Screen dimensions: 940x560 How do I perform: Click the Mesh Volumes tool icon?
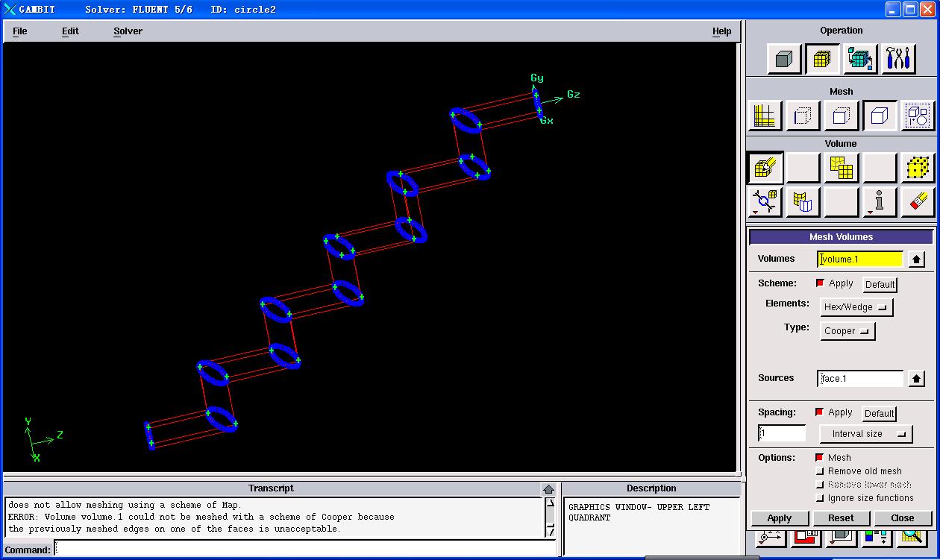[x=765, y=168]
